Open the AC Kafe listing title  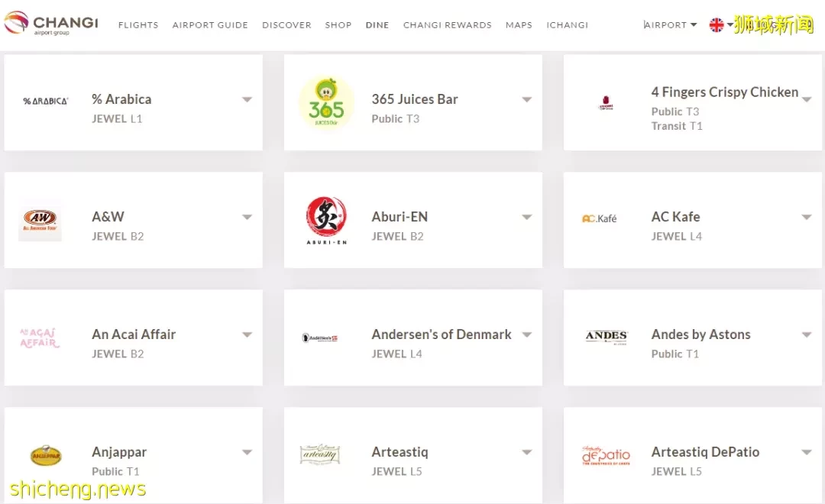pos(675,217)
